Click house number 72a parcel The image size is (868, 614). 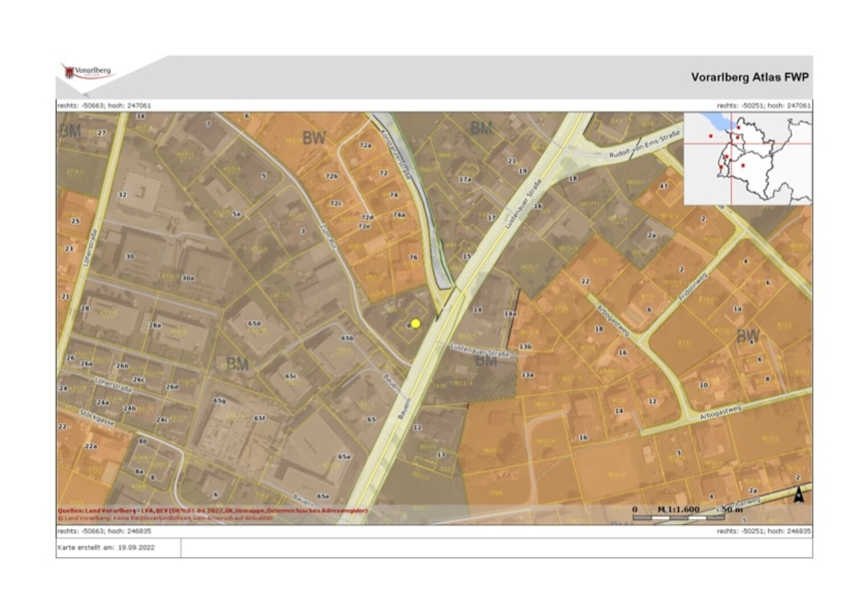coord(365,146)
